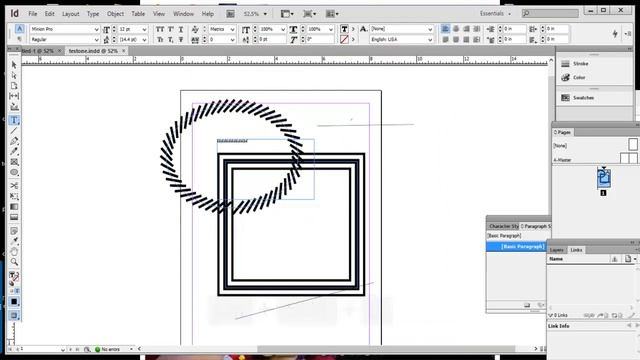Select the Note tool
This screenshot has width=640, height=360.
(14, 231)
